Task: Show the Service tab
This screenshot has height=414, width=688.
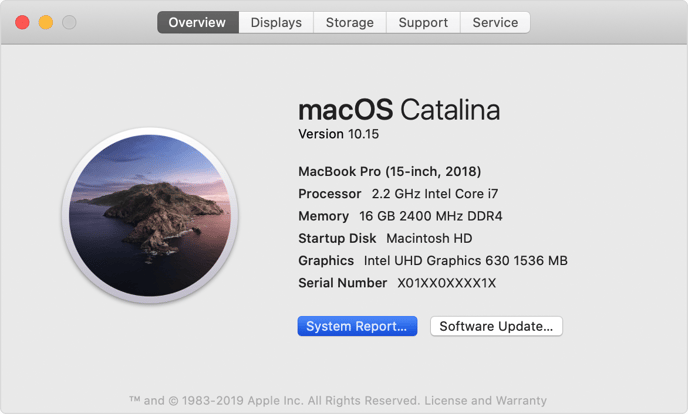Action: coord(495,22)
